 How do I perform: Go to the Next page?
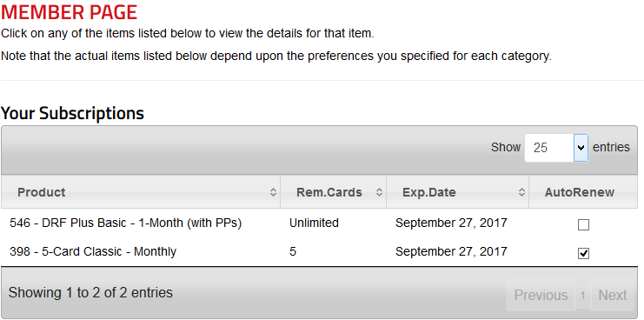point(613,295)
